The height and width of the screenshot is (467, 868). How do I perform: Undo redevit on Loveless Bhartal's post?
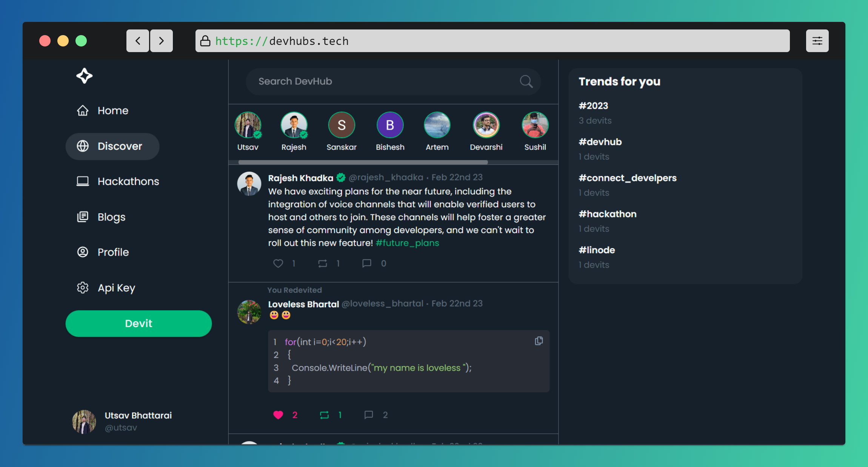click(324, 415)
